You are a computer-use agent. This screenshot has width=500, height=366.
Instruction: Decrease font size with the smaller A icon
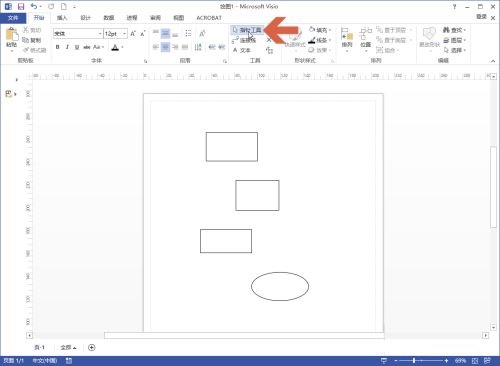143,34
